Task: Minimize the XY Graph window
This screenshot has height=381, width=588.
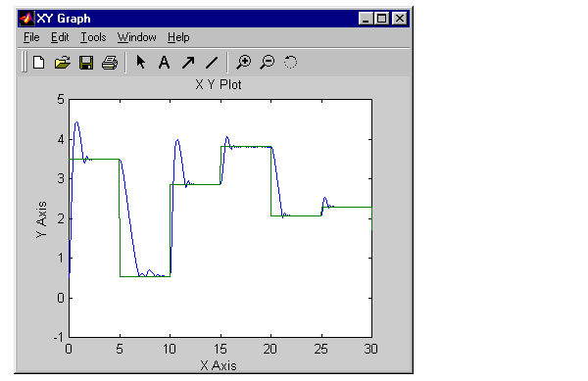Action: (366, 19)
